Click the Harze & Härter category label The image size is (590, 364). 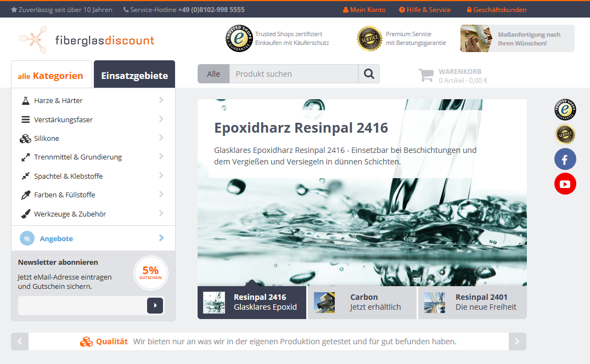pos(58,101)
